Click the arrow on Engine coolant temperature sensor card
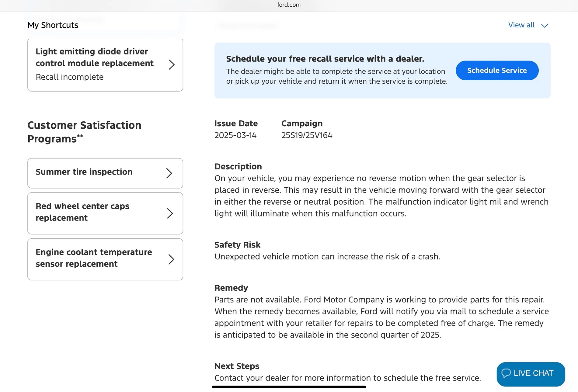The width and height of the screenshot is (578, 392). point(171,259)
